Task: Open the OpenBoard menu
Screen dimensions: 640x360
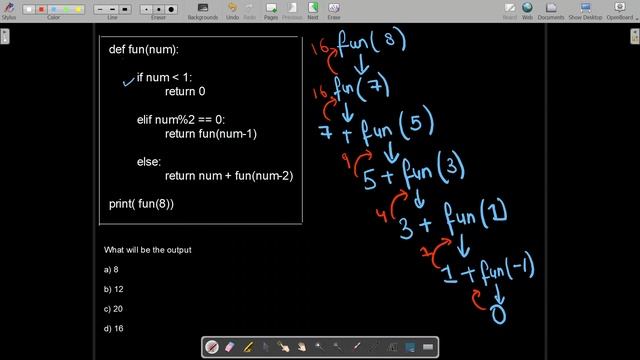Action: click(620, 11)
